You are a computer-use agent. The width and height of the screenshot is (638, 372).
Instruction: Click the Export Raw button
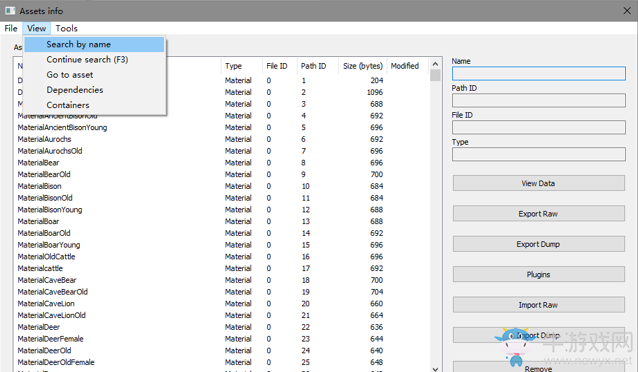click(538, 214)
